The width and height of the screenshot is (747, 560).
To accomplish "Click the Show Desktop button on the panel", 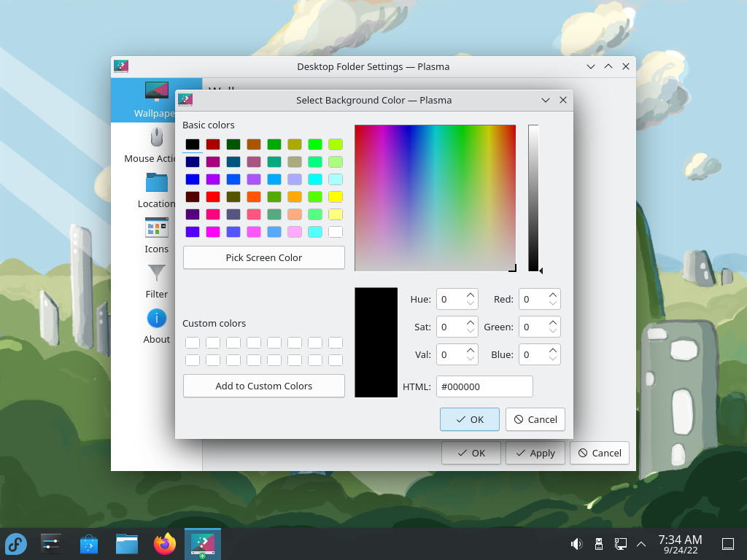I will tap(728, 544).
